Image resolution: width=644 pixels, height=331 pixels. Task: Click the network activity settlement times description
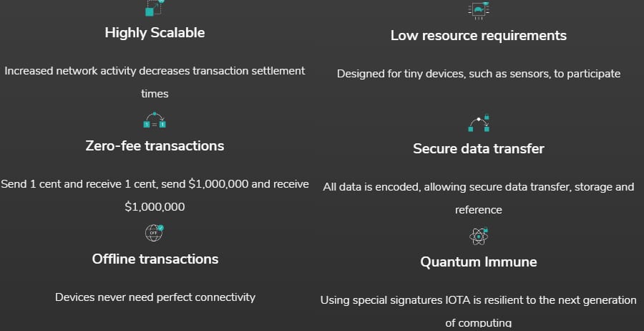[155, 71]
